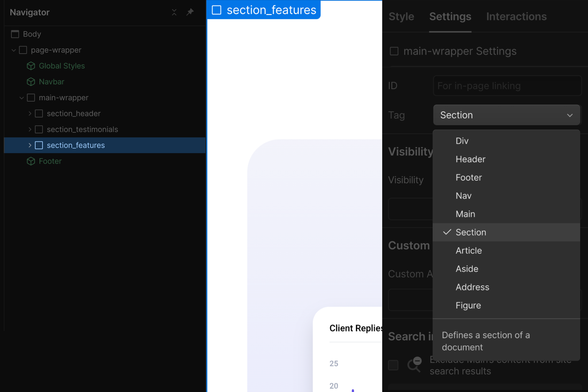
Task: Collapse all layers in the Navigator
Action: [174, 12]
